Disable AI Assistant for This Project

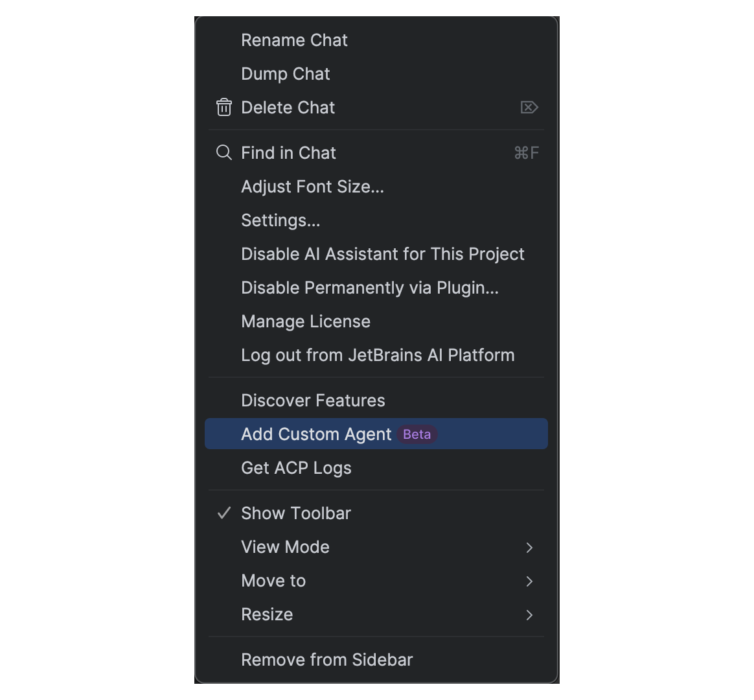(x=382, y=254)
